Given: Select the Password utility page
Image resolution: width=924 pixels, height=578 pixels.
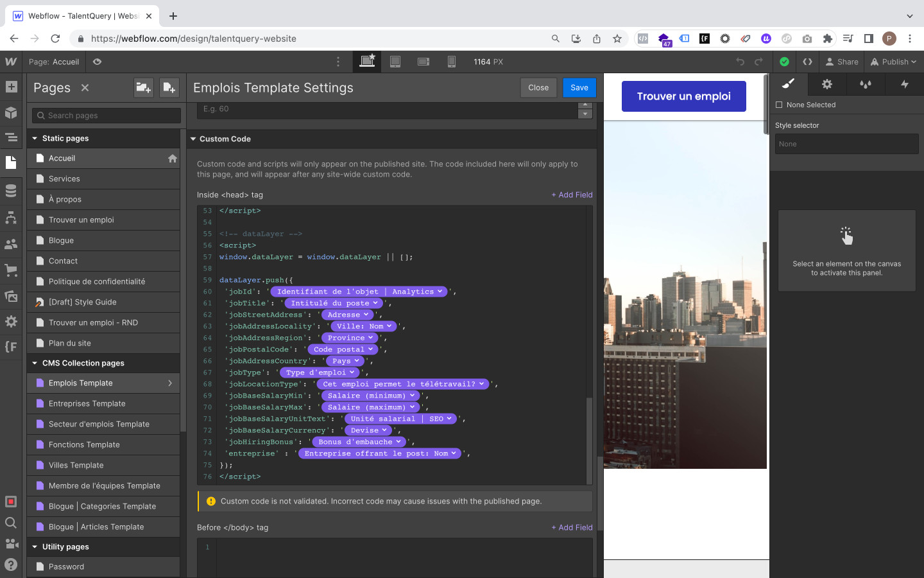Looking at the screenshot, I should click(103, 567).
